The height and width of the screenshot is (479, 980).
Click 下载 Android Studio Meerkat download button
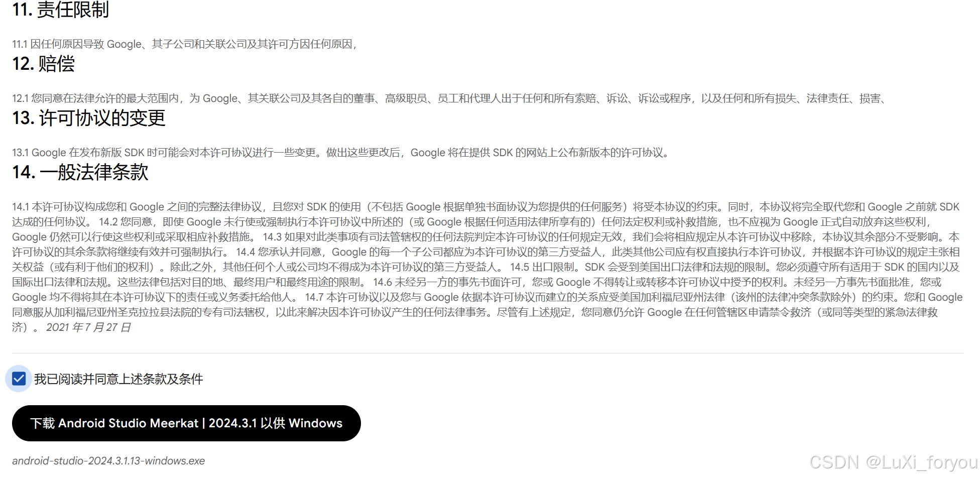[186, 423]
